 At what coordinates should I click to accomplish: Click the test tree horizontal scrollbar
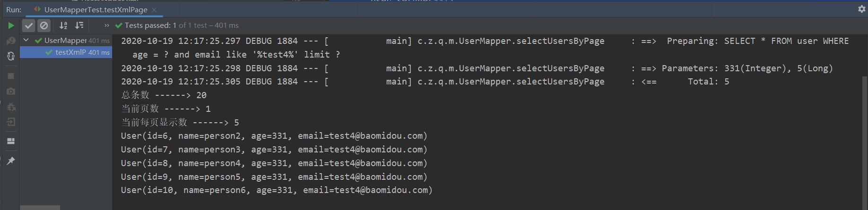(x=40, y=208)
